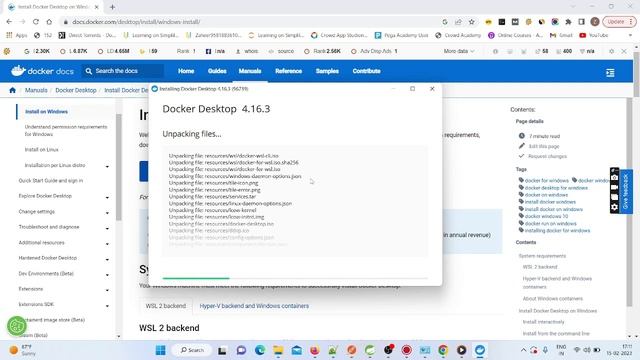The height and width of the screenshot is (360, 640).
Task: Open the Mail app from taskbar
Action: pos(297,350)
